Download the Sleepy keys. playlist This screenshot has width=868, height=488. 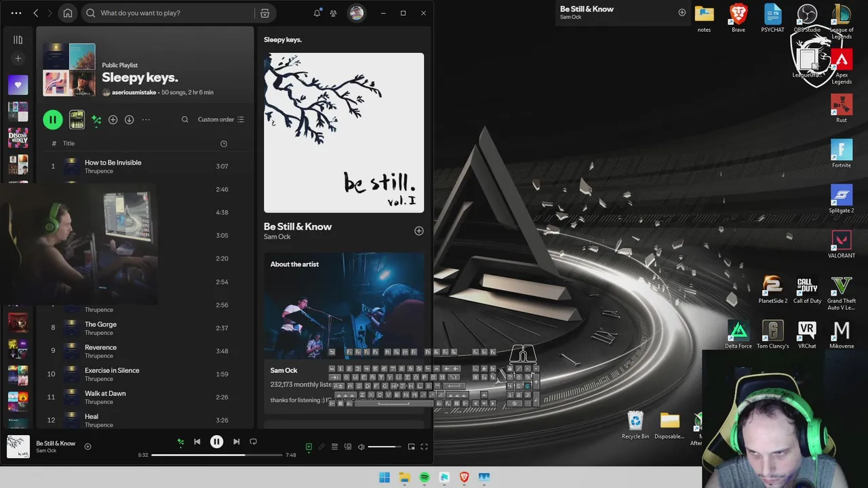click(x=129, y=120)
